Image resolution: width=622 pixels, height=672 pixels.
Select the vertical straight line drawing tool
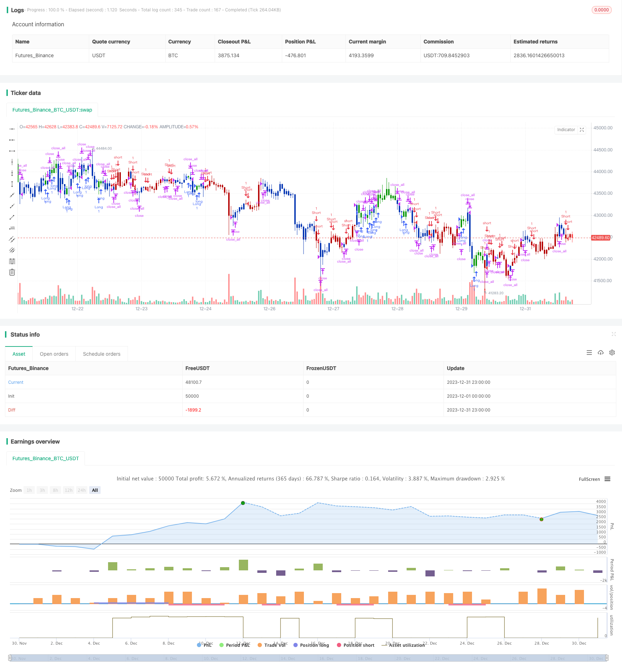12,162
